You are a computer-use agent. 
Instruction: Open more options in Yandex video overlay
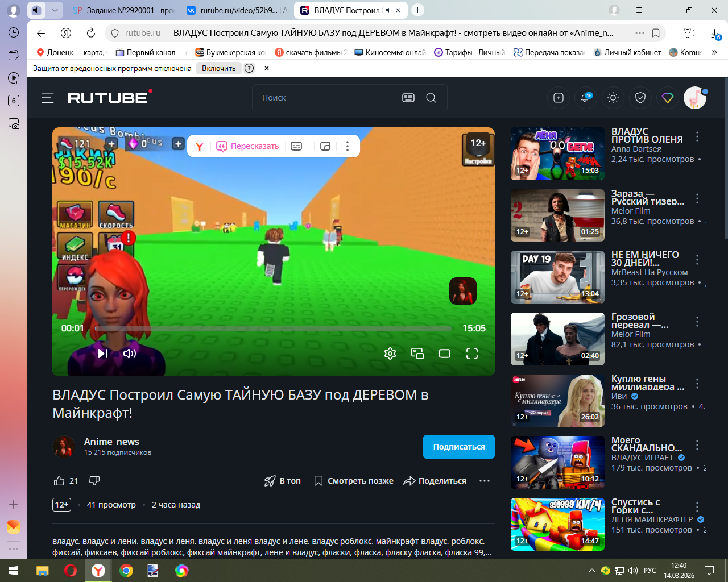tap(348, 146)
